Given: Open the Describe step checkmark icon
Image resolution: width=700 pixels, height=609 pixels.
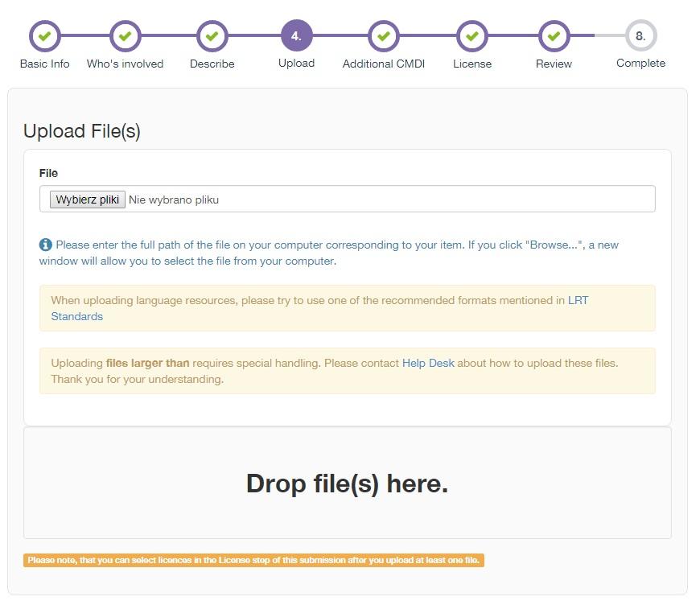Looking at the screenshot, I should click(212, 36).
